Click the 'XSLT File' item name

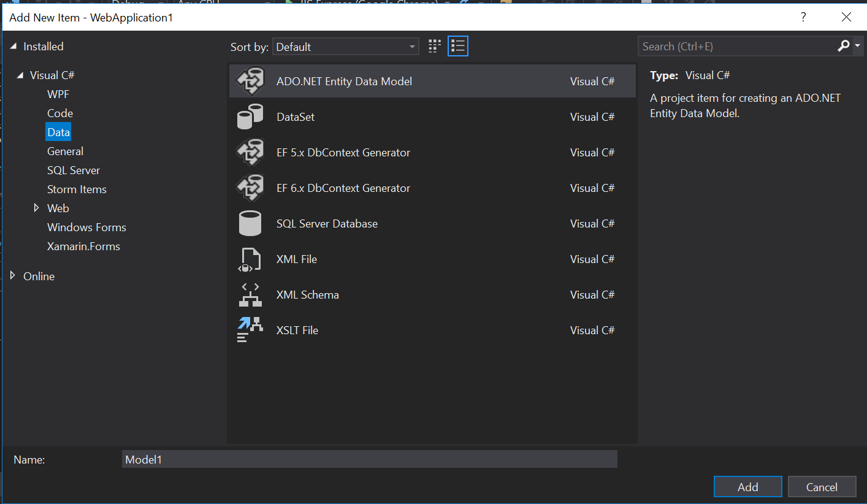297,330
